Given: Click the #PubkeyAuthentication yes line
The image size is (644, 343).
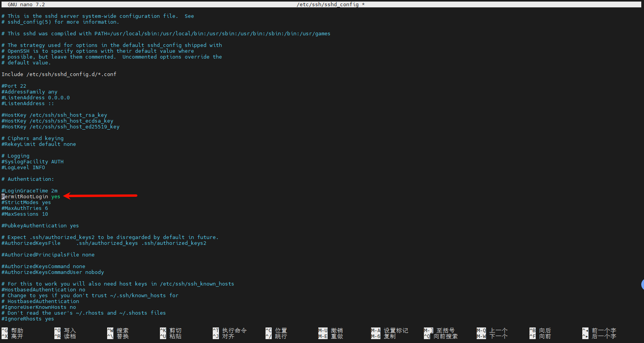Looking at the screenshot, I should point(40,226).
